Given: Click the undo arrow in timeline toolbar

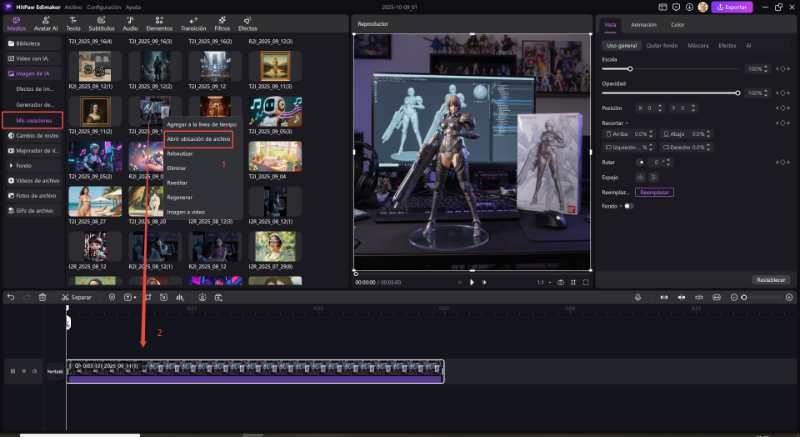Looking at the screenshot, I should coord(11,297).
